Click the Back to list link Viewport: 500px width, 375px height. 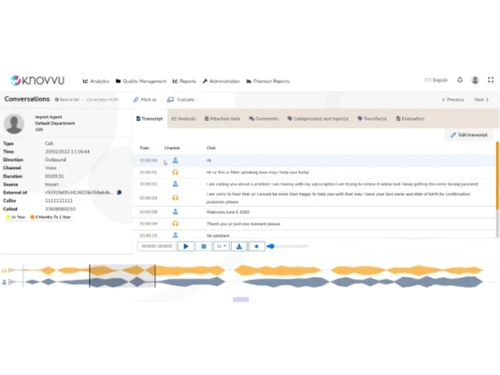pyautogui.click(x=67, y=100)
